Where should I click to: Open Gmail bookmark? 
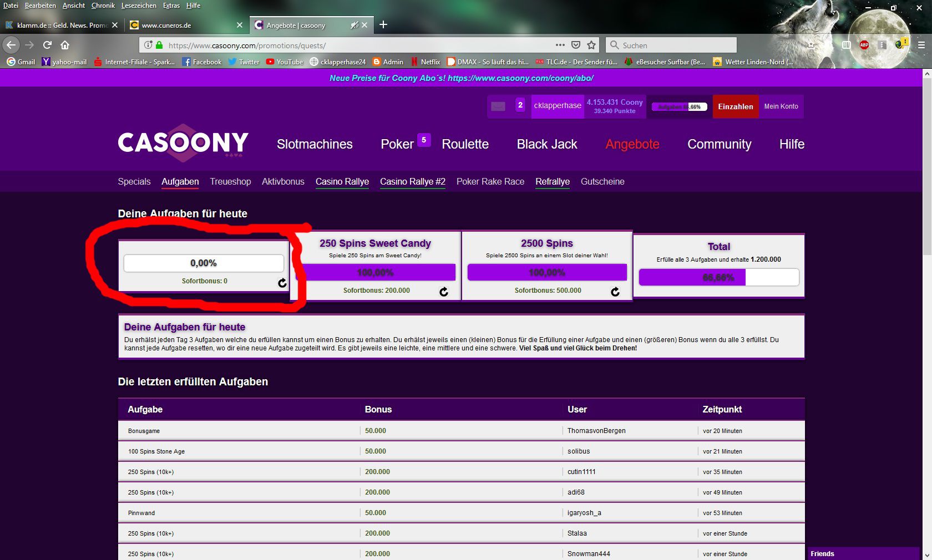pyautogui.click(x=21, y=62)
